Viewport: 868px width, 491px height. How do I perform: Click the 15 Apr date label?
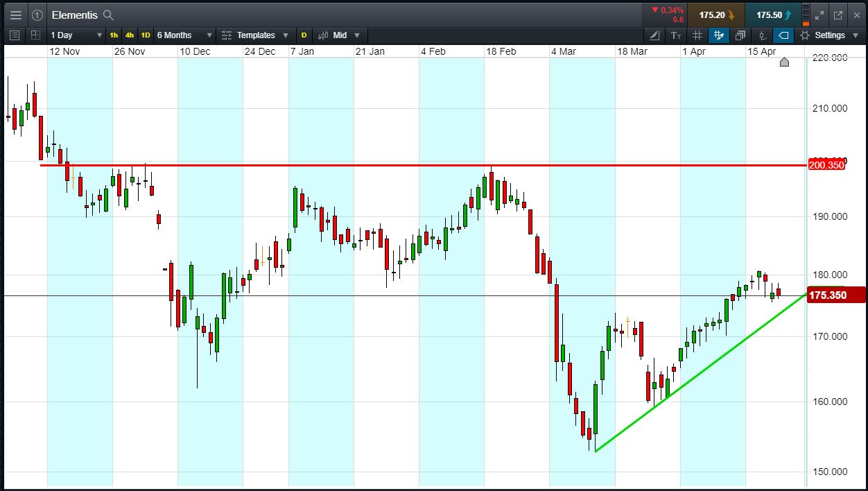point(761,51)
